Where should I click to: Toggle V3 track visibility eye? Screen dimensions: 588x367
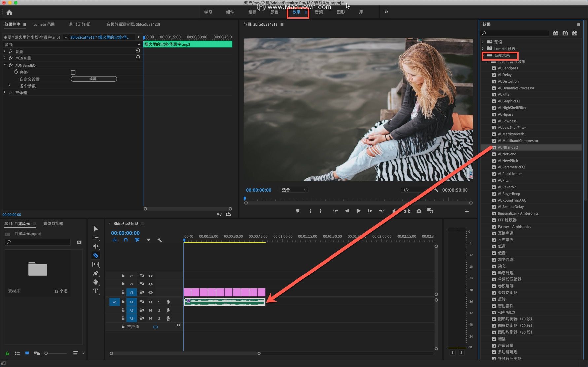point(151,276)
